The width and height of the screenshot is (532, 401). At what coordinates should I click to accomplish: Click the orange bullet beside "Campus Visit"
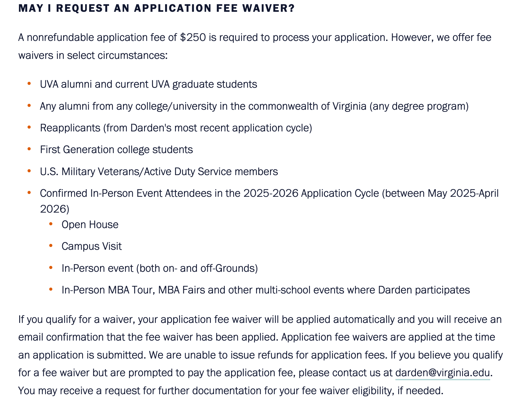pos(51,245)
